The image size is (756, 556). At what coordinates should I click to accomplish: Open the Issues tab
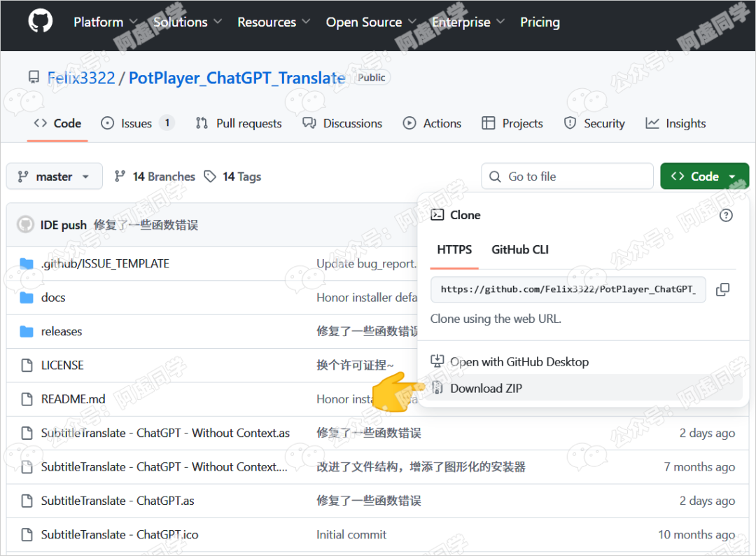click(x=136, y=123)
